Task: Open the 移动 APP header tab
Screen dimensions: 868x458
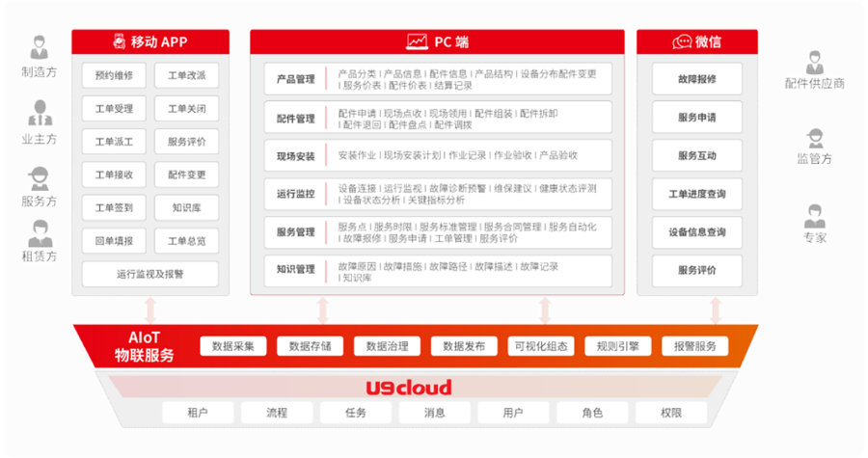Action: [150, 41]
